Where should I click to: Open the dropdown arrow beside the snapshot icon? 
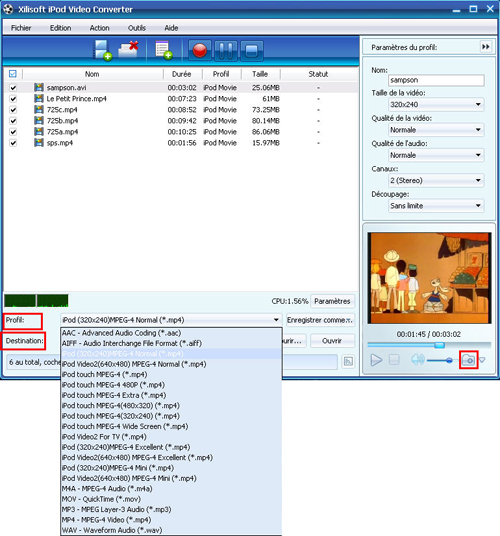pos(482,360)
